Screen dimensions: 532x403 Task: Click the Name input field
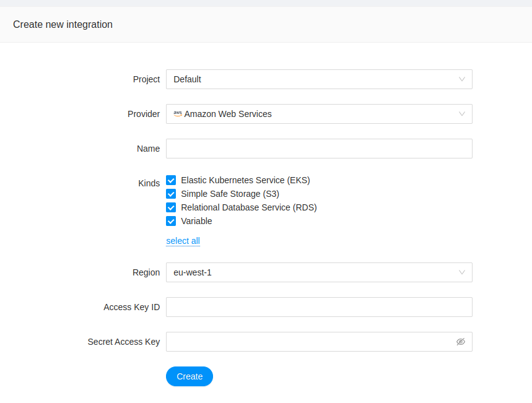[319, 149]
